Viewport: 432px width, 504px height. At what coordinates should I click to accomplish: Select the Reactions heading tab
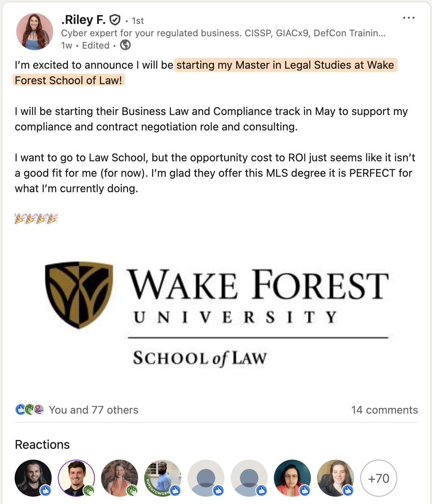click(42, 445)
